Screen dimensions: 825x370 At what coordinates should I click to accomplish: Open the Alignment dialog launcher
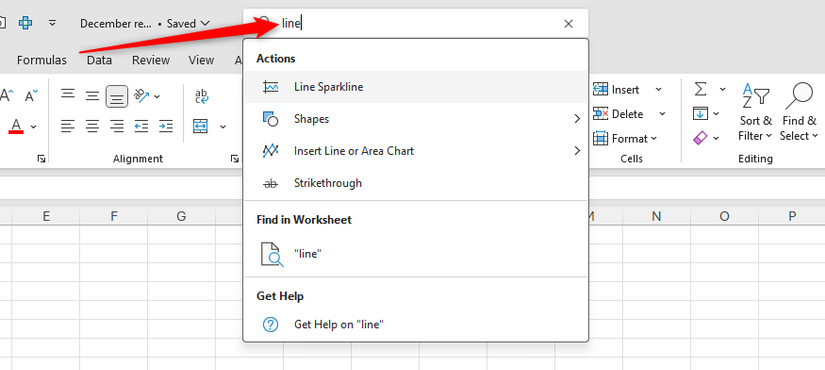click(x=235, y=158)
